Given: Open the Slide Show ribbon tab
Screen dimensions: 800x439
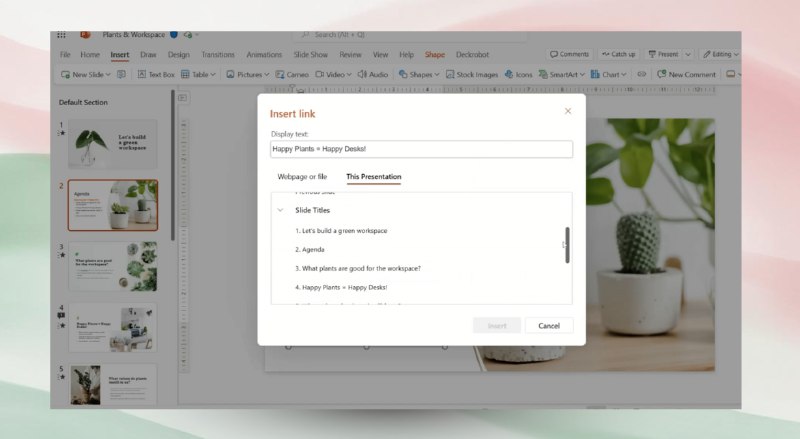Looking at the screenshot, I should pos(311,55).
